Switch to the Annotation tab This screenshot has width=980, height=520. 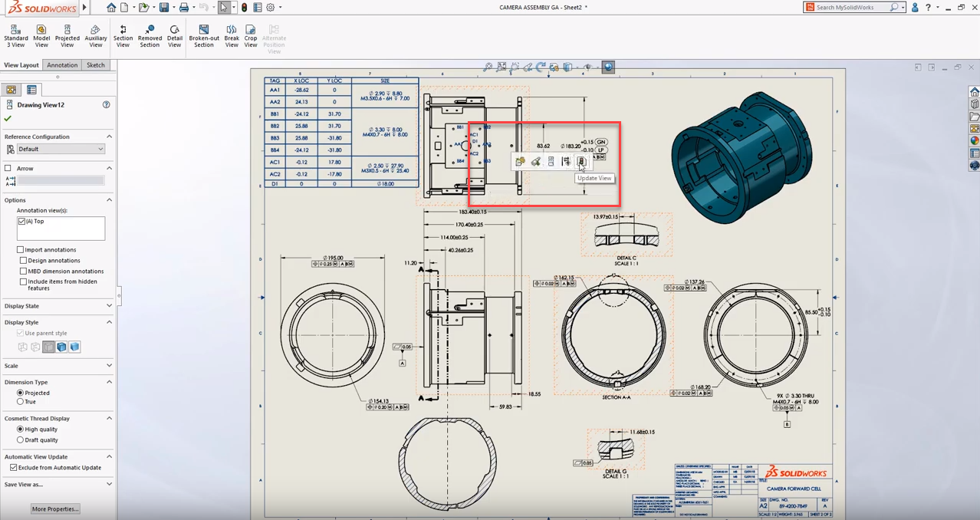tap(62, 65)
